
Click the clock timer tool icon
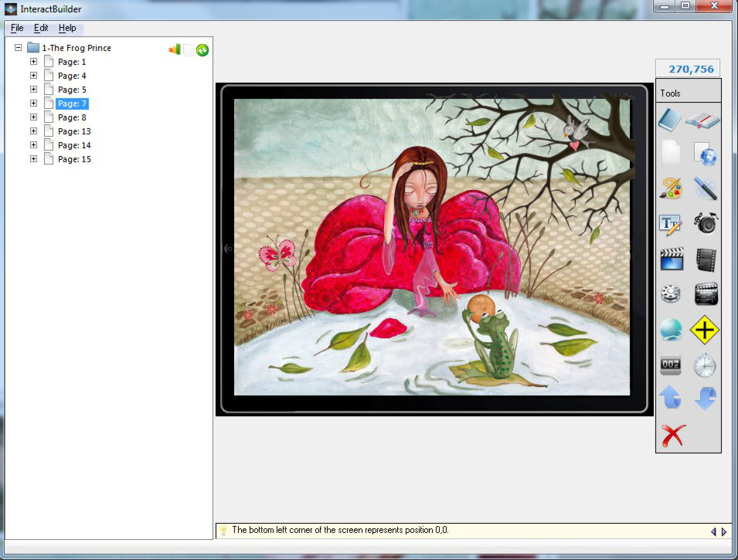point(705,365)
